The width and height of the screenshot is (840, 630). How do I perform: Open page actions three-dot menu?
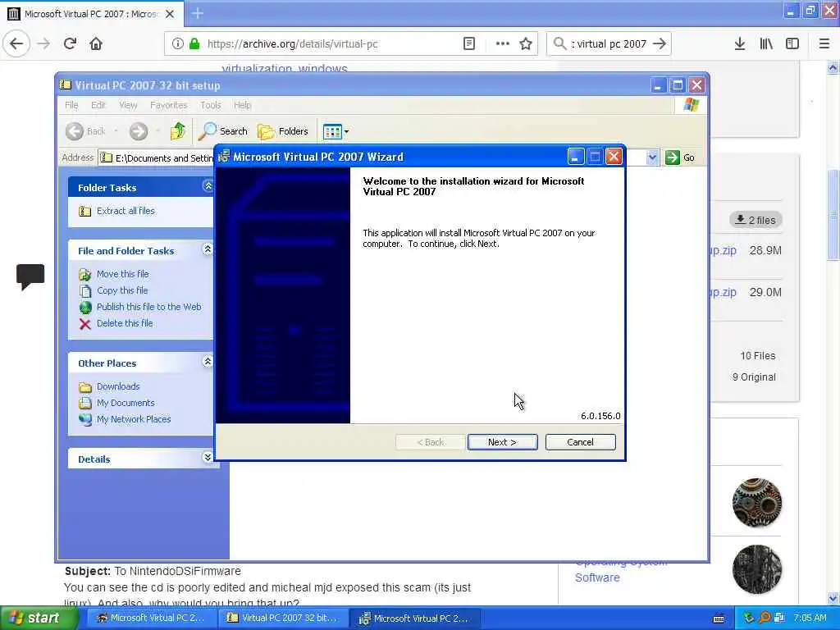503,44
